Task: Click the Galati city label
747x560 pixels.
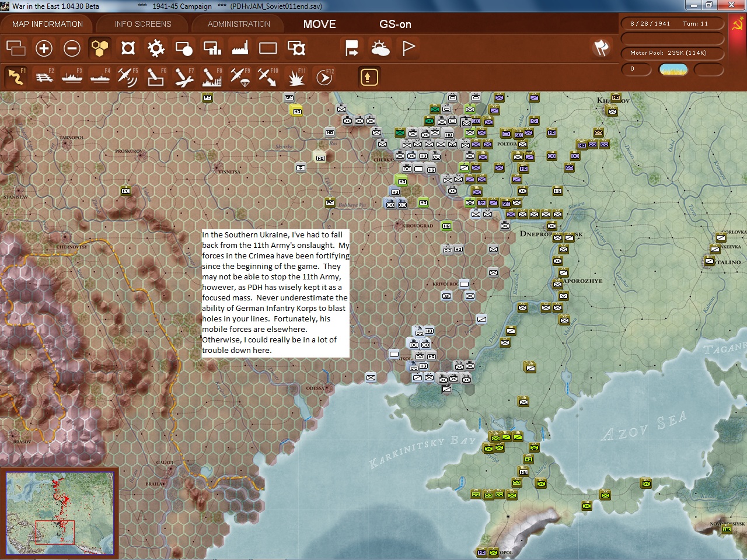Action: point(165,463)
